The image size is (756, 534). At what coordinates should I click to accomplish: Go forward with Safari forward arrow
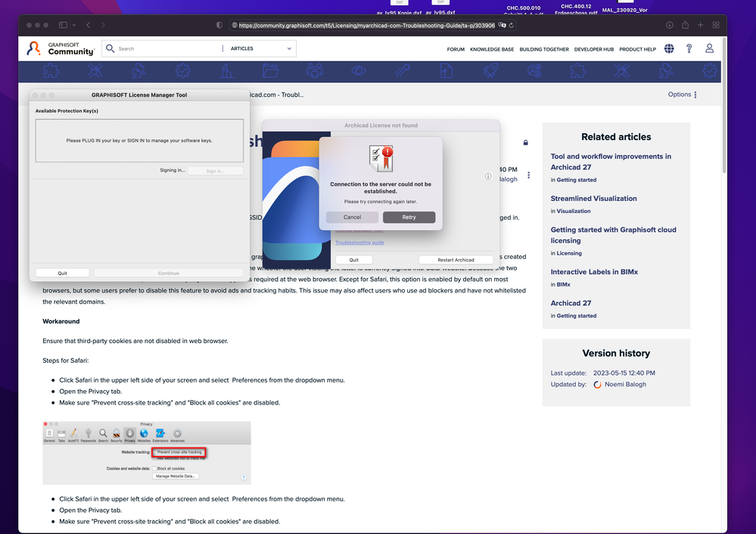pos(103,25)
